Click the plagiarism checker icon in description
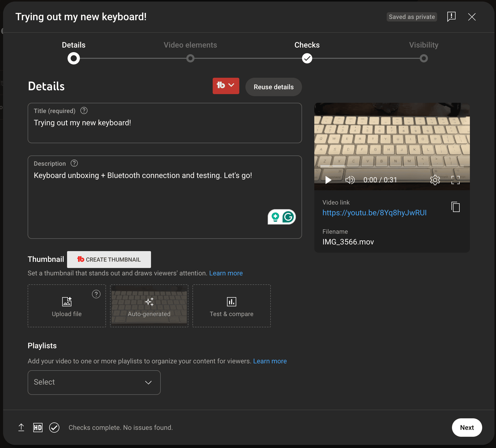The width and height of the screenshot is (496, 448). (289, 217)
